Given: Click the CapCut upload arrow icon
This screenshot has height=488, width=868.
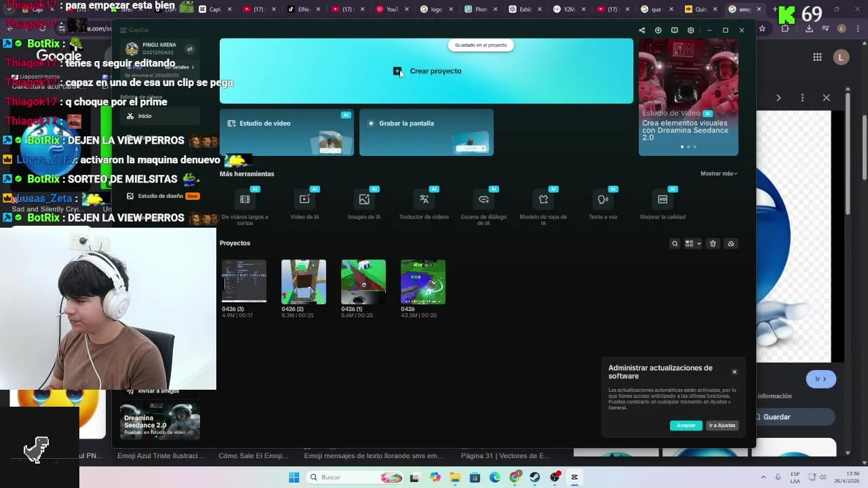Looking at the screenshot, I should [658, 30].
